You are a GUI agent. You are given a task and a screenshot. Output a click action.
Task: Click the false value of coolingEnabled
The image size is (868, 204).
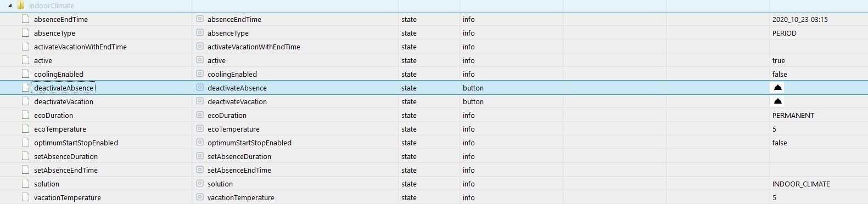(x=780, y=74)
